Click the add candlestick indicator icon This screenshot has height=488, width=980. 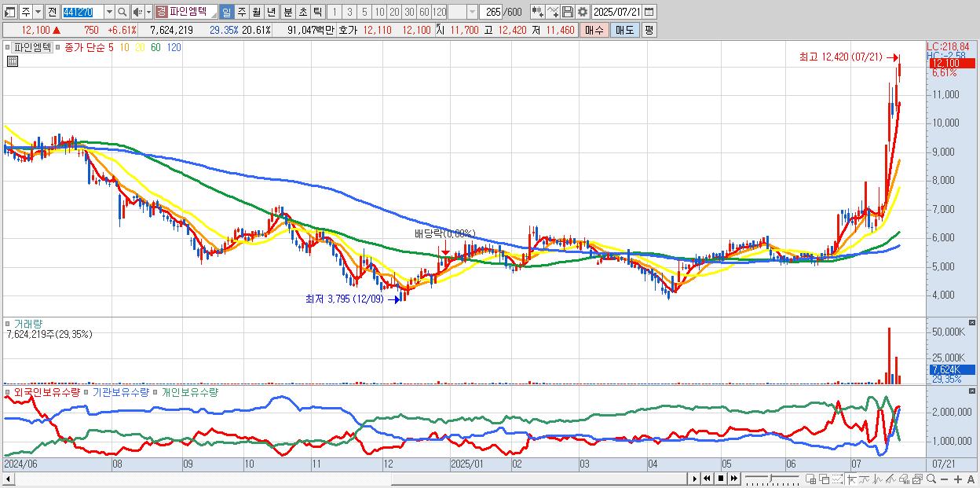[537, 12]
